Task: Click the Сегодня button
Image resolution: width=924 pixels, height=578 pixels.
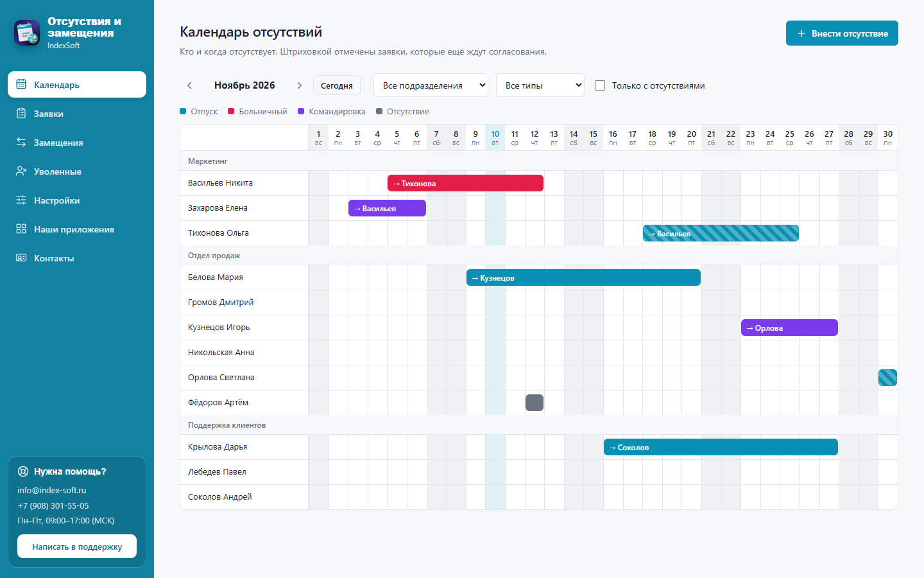Action: point(337,85)
